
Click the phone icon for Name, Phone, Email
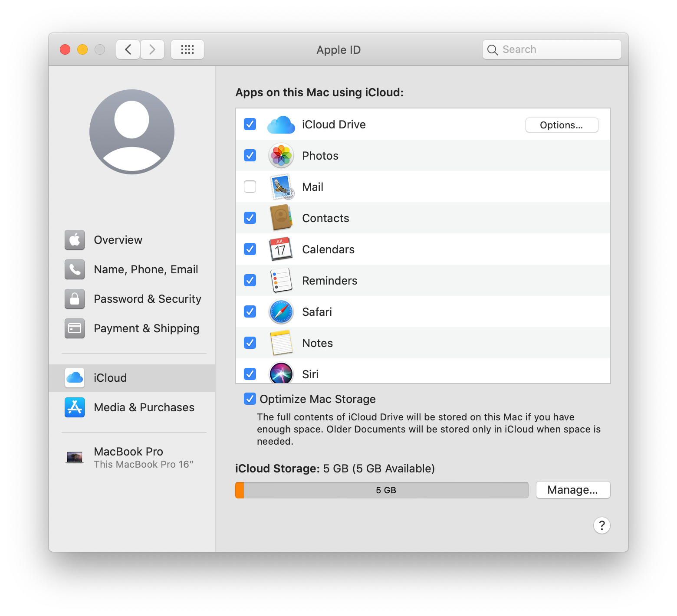[75, 269]
